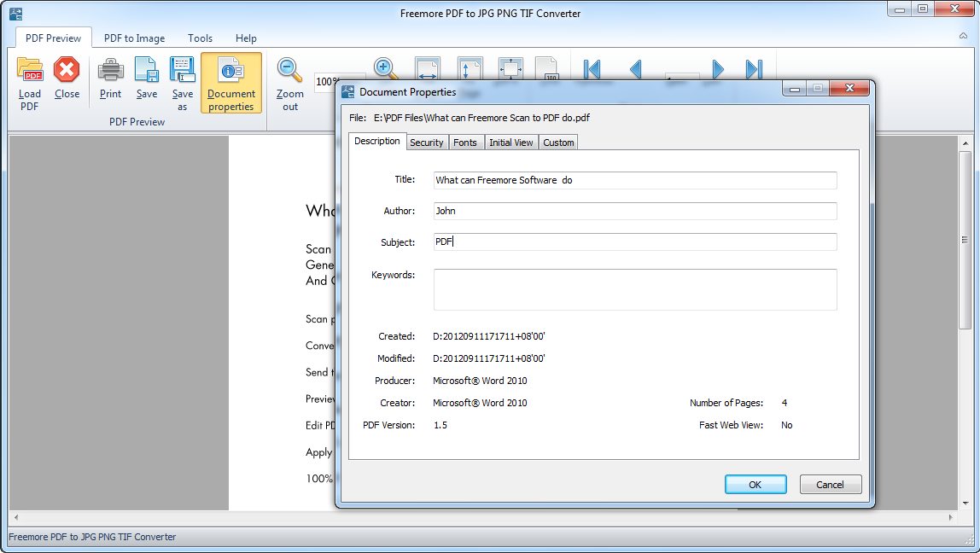Viewport: 980px width, 553px height.
Task: Switch to the Fonts tab
Action: (x=465, y=143)
